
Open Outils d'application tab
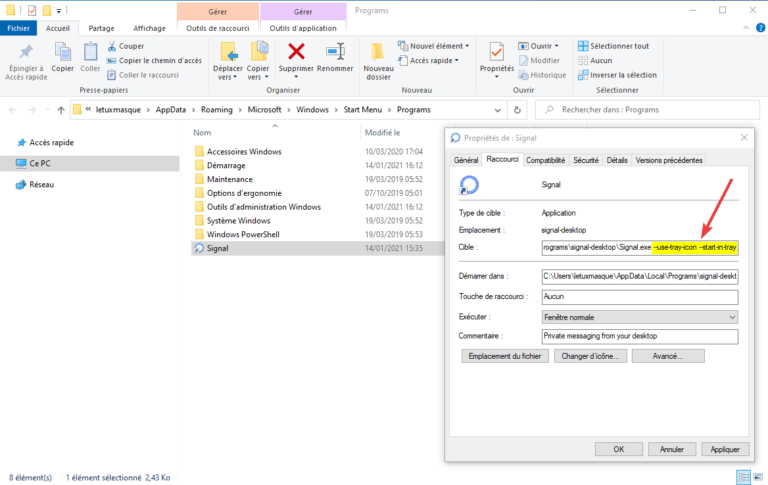point(303,28)
